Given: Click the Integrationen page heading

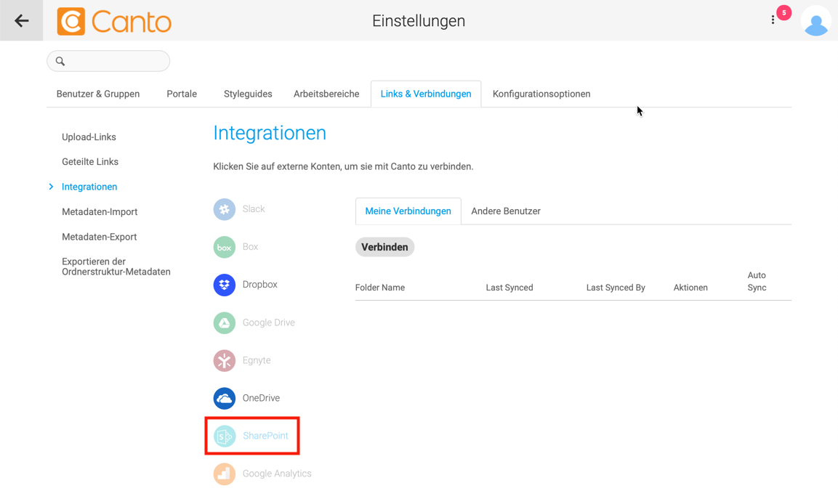Looking at the screenshot, I should 270,134.
